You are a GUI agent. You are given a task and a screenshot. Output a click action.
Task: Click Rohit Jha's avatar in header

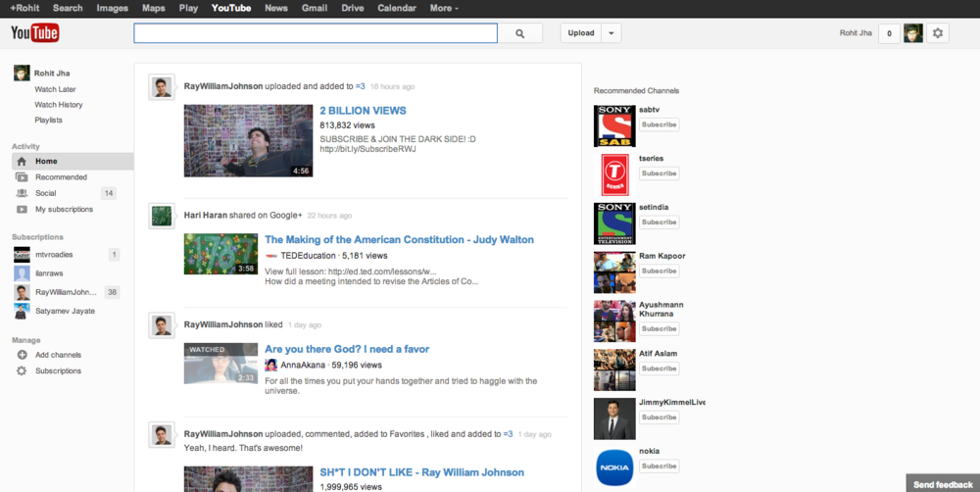pos(913,33)
